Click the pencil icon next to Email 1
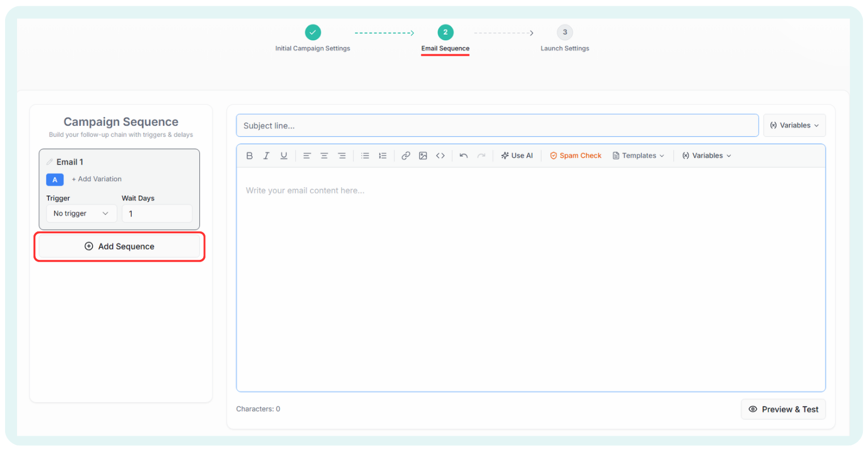 pyautogui.click(x=50, y=162)
